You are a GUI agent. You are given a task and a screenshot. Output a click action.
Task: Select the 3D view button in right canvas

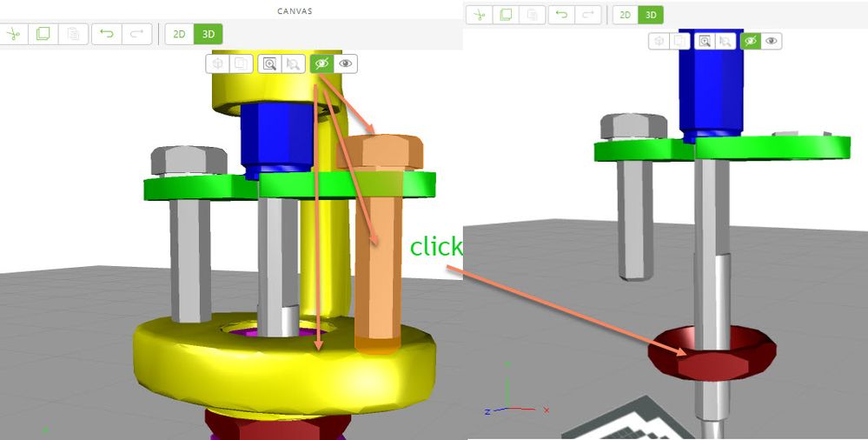(x=651, y=15)
